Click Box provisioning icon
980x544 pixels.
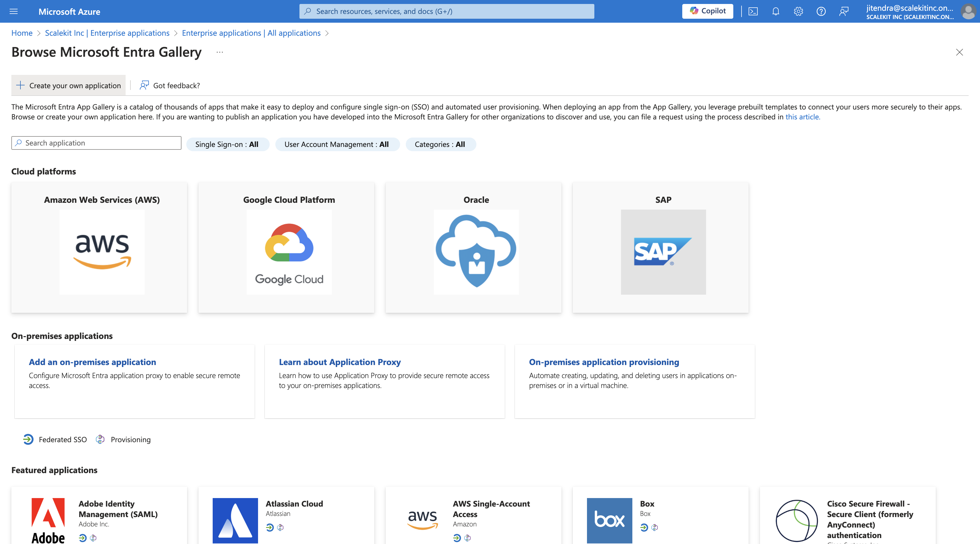pyautogui.click(x=655, y=527)
